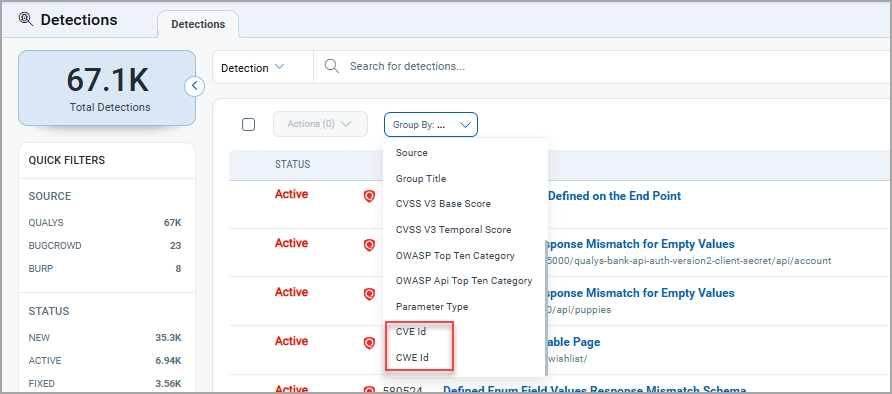
Task: Open detection link ending 'able Page'
Action: point(574,342)
